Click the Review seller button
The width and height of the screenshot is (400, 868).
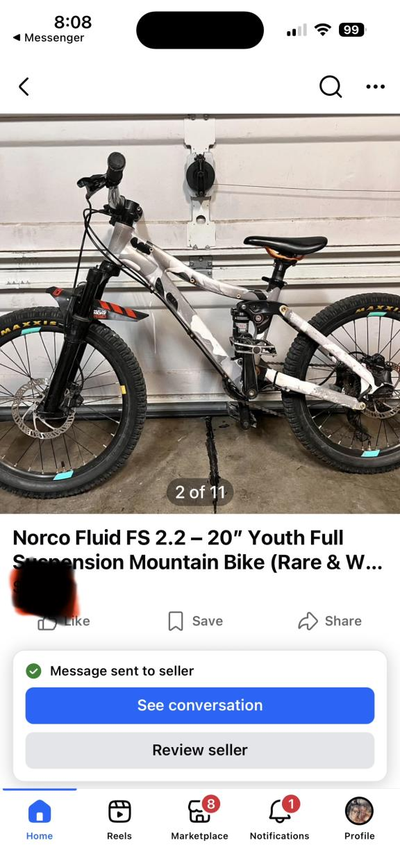coord(200,750)
